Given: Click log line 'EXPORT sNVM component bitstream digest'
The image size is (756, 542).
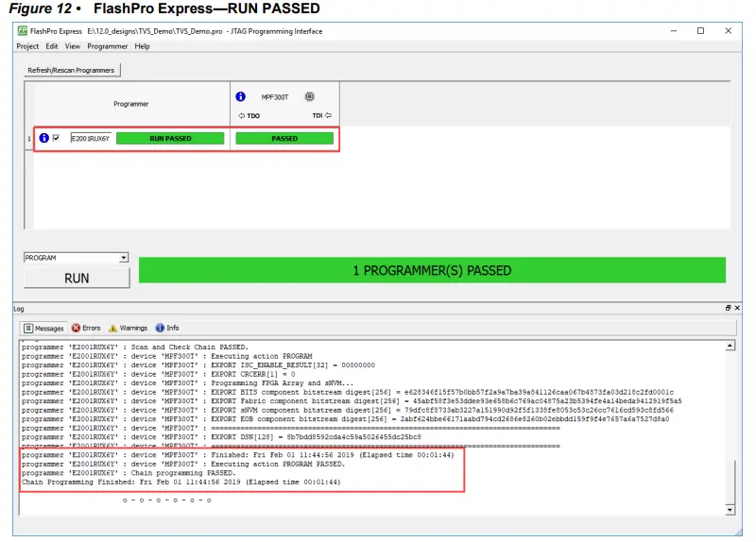Looking at the screenshot, I should coord(347,410).
